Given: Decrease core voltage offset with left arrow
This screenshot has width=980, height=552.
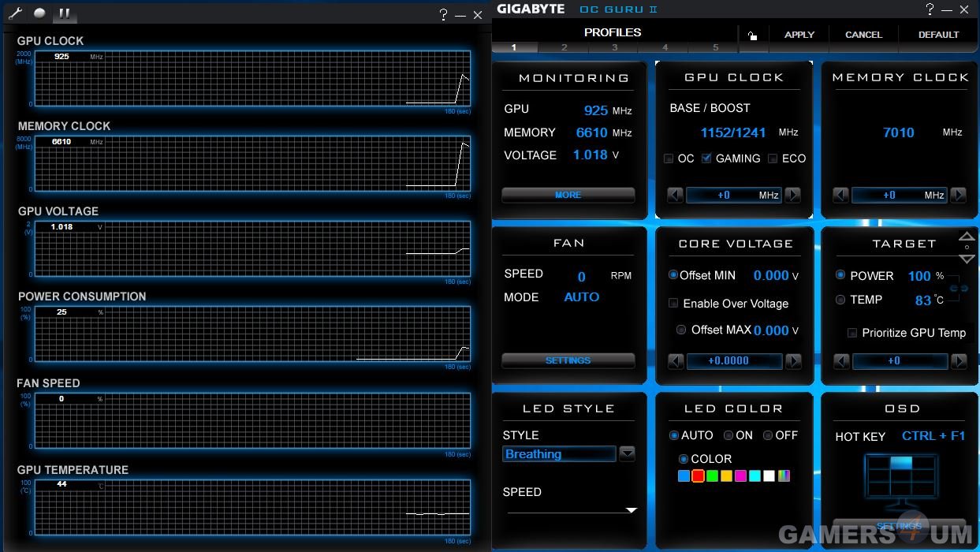Looking at the screenshot, I should [x=676, y=361].
